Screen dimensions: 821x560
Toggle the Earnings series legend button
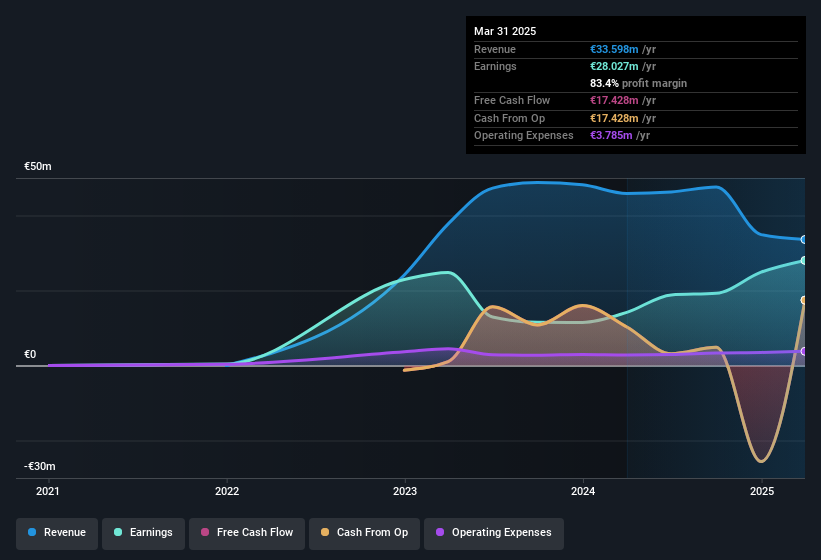point(143,533)
